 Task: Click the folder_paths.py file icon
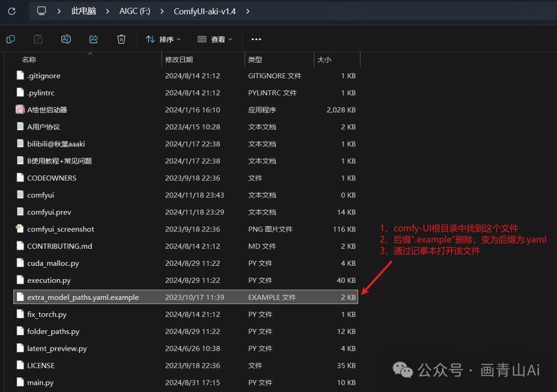[x=20, y=331]
